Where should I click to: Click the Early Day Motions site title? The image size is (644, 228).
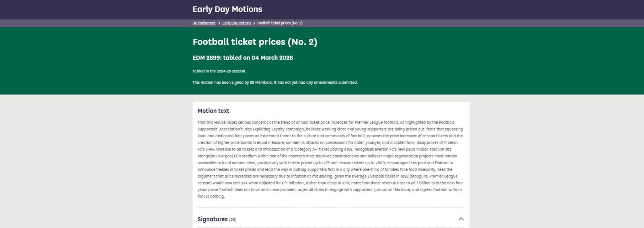pos(227,9)
